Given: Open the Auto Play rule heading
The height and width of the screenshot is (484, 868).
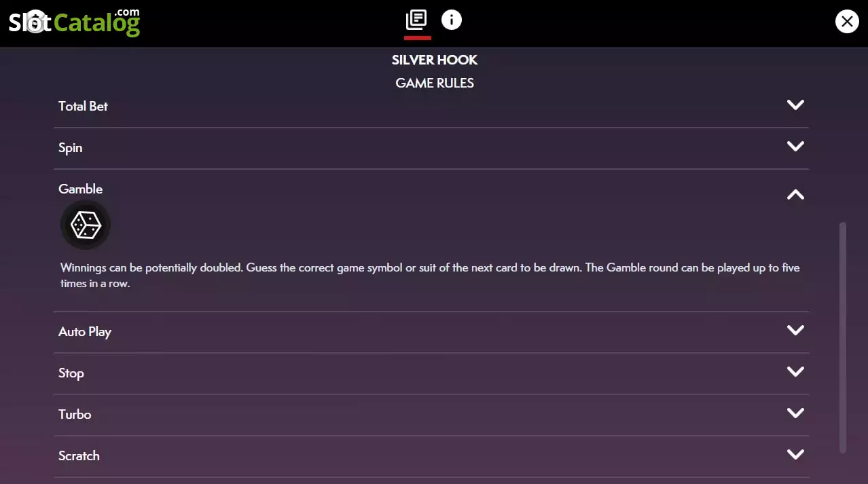Looking at the screenshot, I should point(84,332).
